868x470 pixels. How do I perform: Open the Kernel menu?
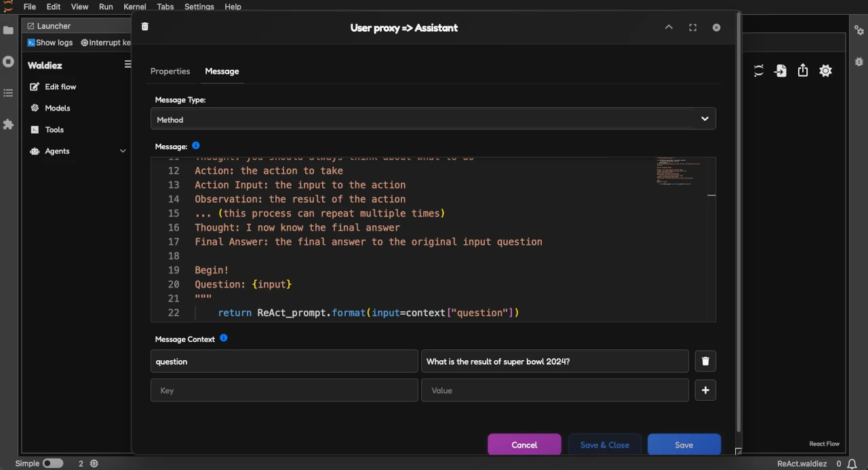pos(134,7)
